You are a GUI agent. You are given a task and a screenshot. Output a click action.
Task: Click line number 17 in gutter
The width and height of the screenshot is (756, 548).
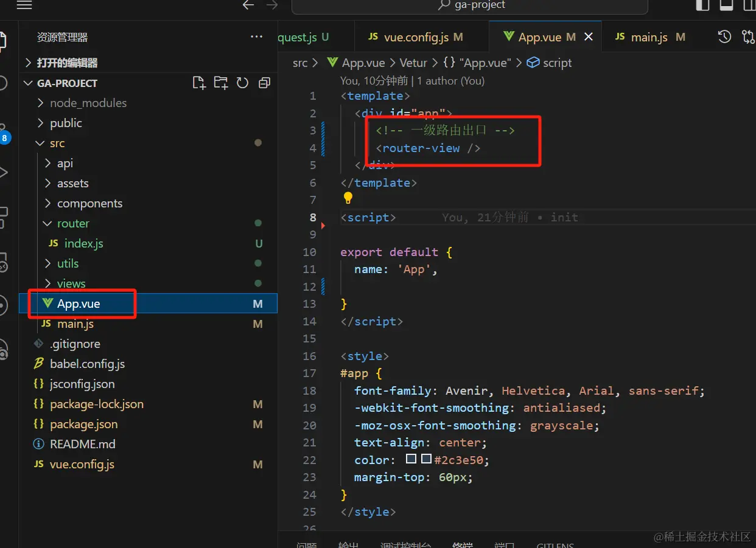[x=310, y=373]
